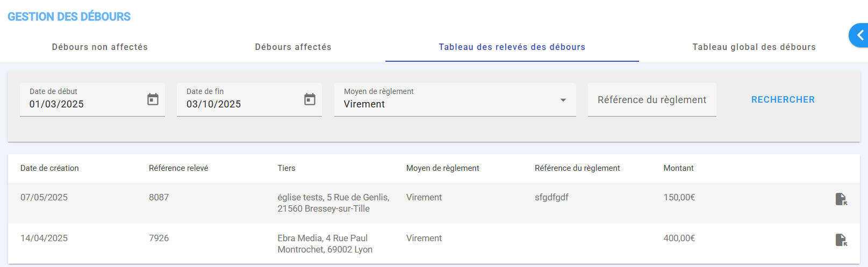Click the Tiers column header
This screenshot has width=868, height=267.
click(286, 168)
